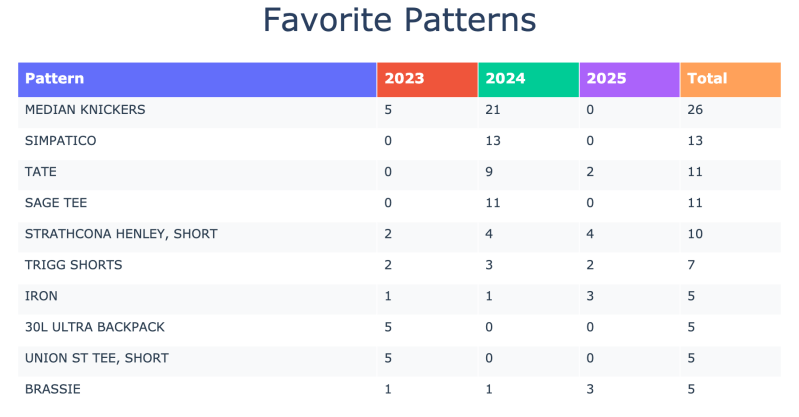Image resolution: width=799 pixels, height=417 pixels.
Task: Click the MEDIAN KNICKERS row label
Action: (85, 110)
